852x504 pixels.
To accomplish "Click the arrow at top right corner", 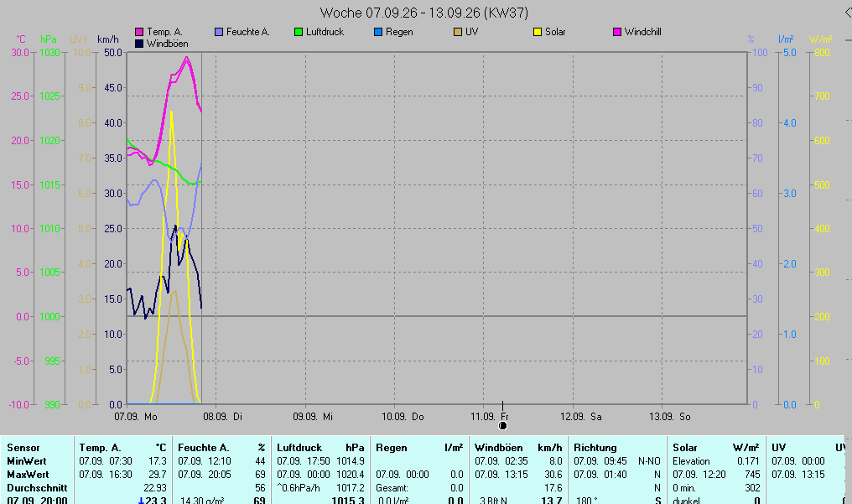I will [848, 13].
